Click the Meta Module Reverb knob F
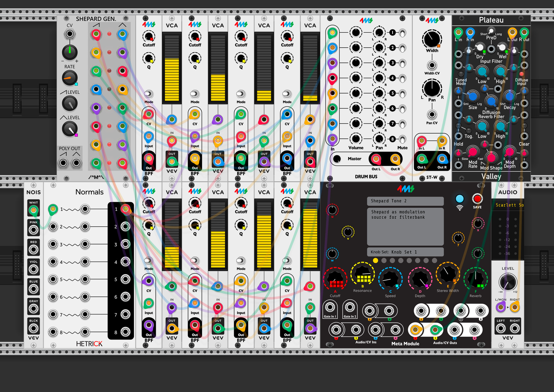 tap(475, 279)
